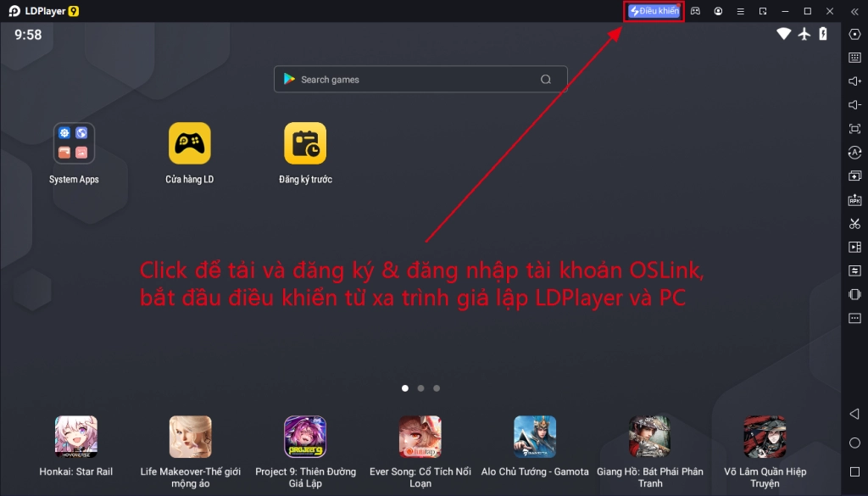
Task: Click the Search games input field
Action: 420,79
